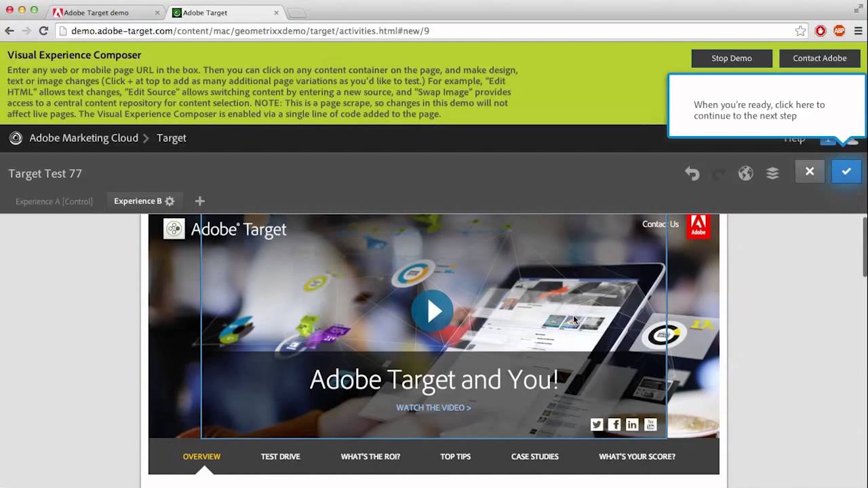Open the Case Studies nav item

point(535,456)
